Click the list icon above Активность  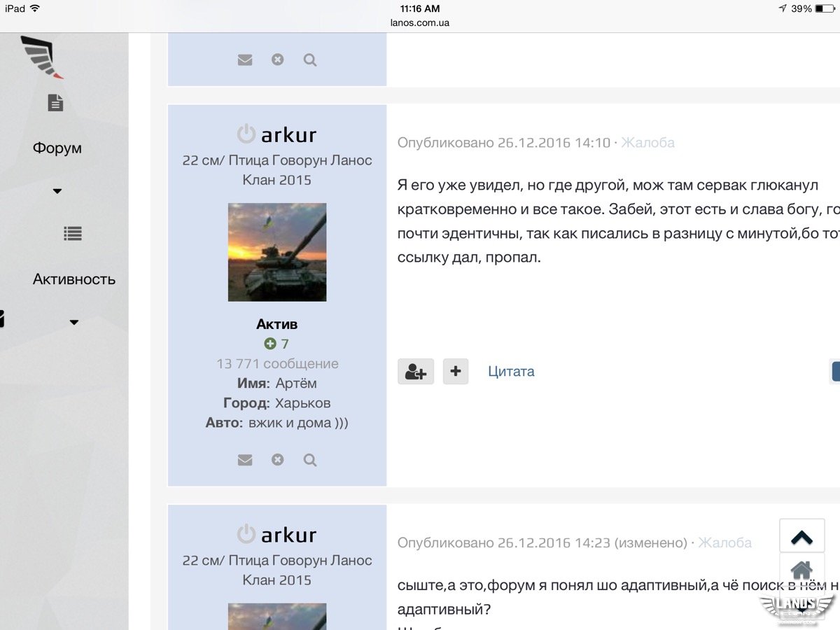[73, 234]
